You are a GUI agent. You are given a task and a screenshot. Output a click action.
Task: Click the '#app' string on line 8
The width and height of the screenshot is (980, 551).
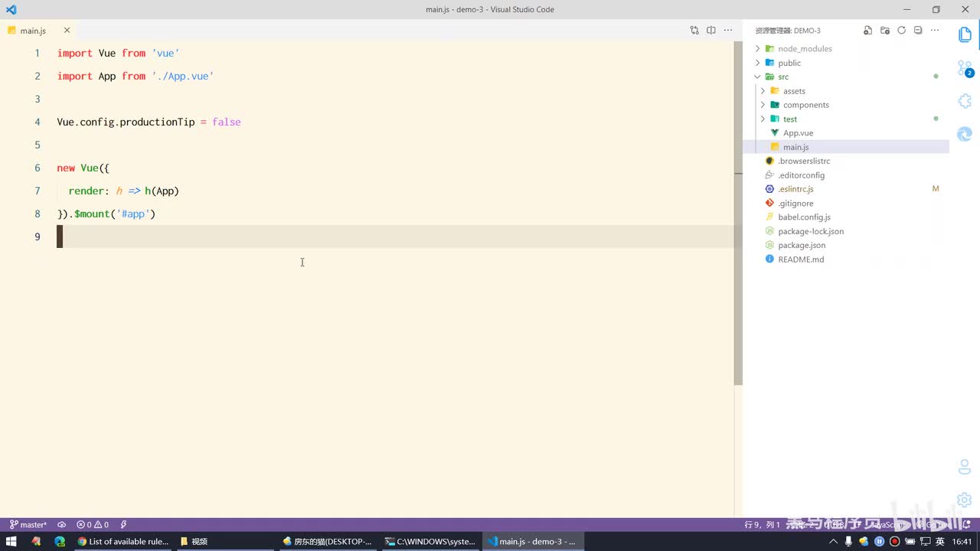tap(133, 214)
